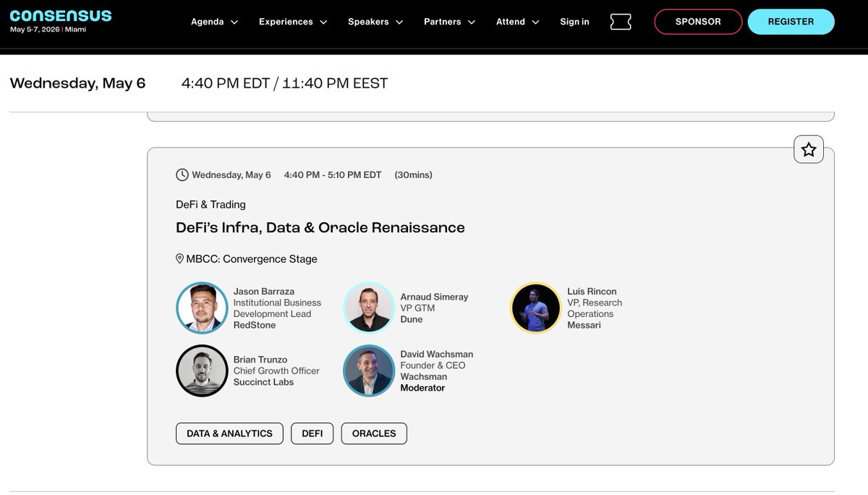Click the Luis Rincon name text
The height and width of the screenshot is (495, 868).
click(x=592, y=292)
